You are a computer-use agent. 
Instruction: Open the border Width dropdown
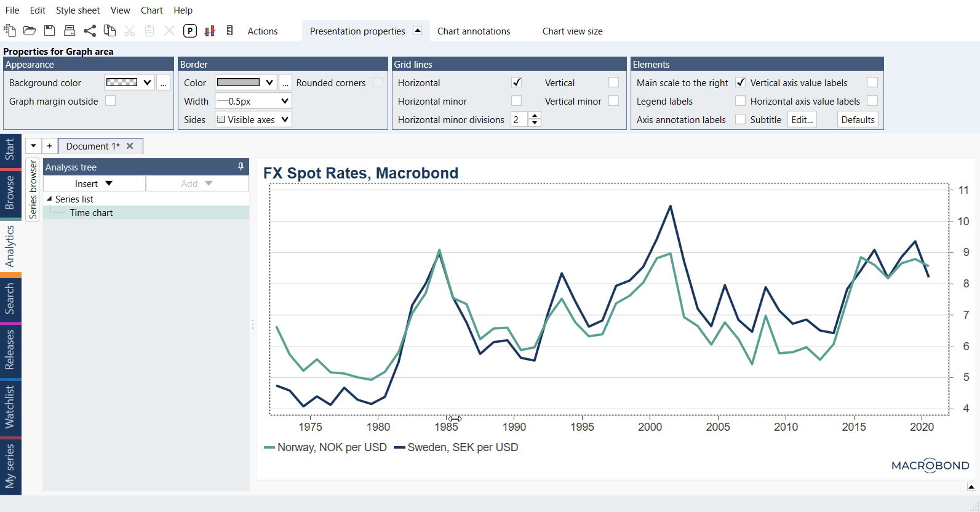(253, 101)
